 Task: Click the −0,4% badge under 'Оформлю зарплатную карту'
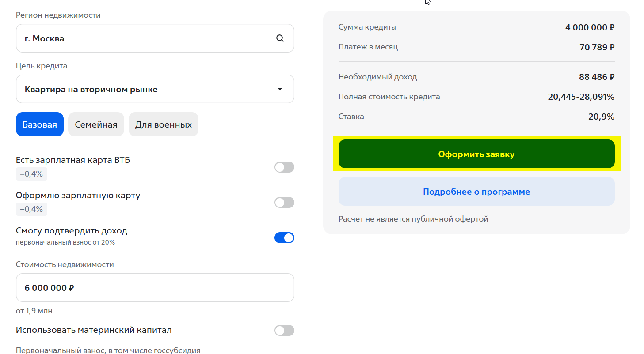[31, 209]
